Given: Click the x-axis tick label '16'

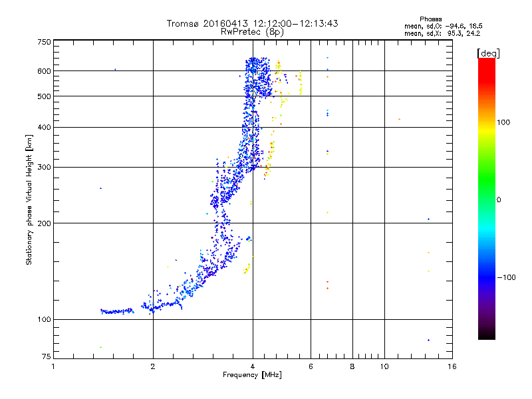Looking at the screenshot, I should (452, 366).
